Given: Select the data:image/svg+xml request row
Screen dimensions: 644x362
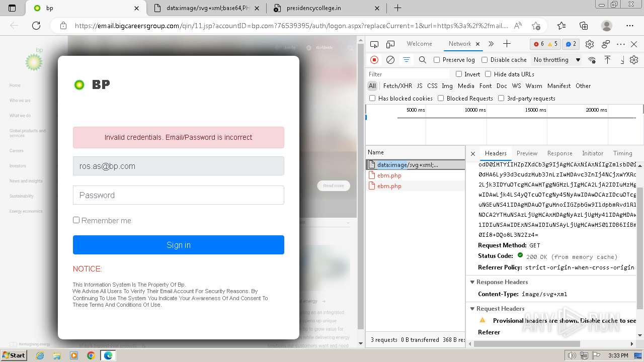Looking at the screenshot, I should pyautogui.click(x=415, y=165).
